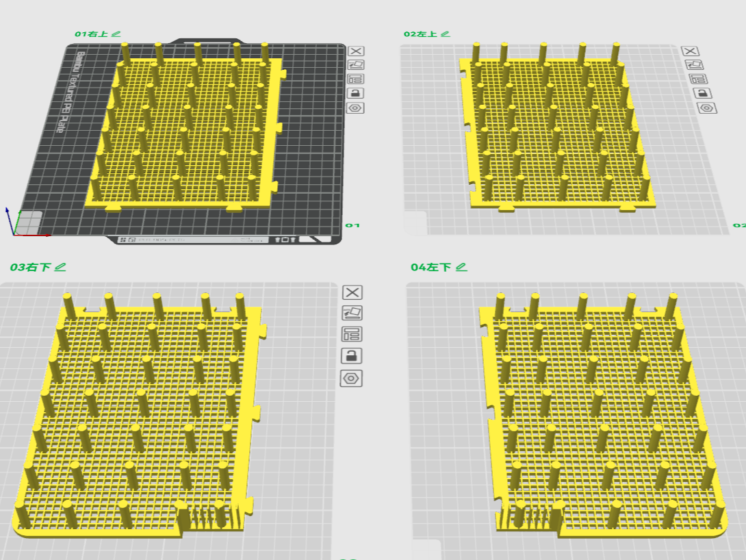Edit the name of plate 03右下

(60, 267)
